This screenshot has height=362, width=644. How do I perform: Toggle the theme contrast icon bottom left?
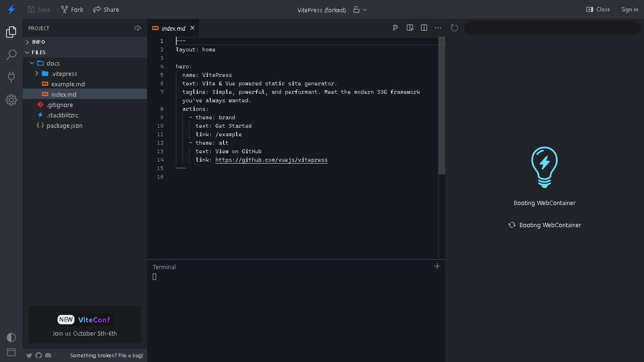[x=11, y=337]
